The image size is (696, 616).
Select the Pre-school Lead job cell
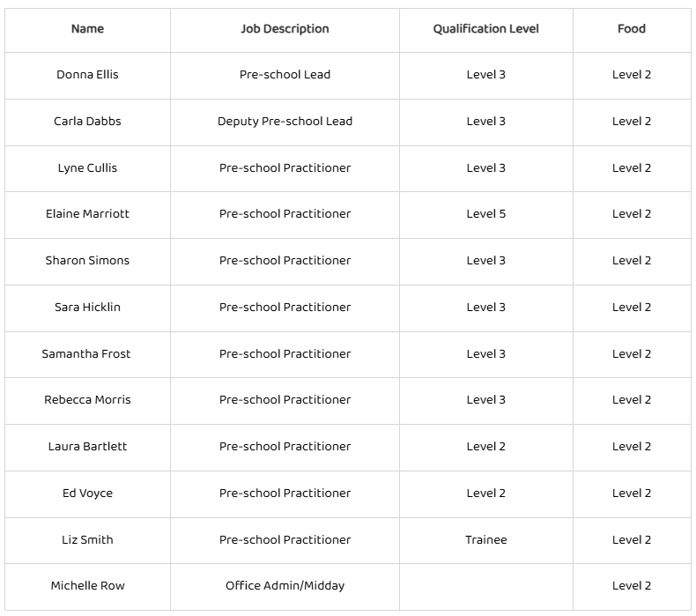pos(285,75)
